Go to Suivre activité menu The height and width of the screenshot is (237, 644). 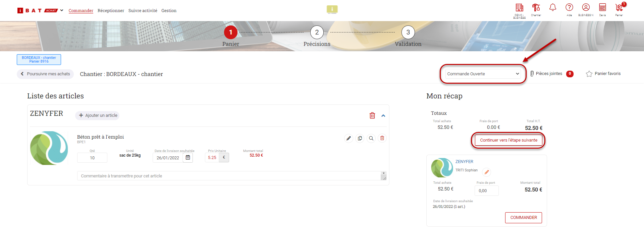click(143, 11)
